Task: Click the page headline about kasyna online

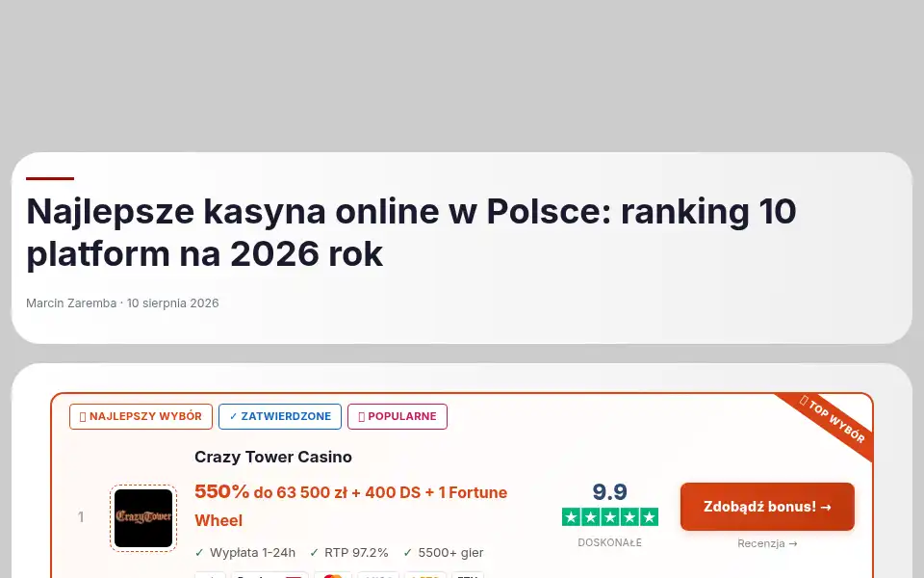Action: pyautogui.click(x=411, y=232)
